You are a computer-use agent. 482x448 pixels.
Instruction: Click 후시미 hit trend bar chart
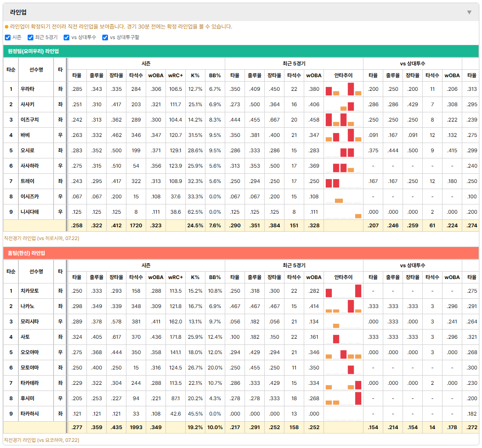[343, 398]
